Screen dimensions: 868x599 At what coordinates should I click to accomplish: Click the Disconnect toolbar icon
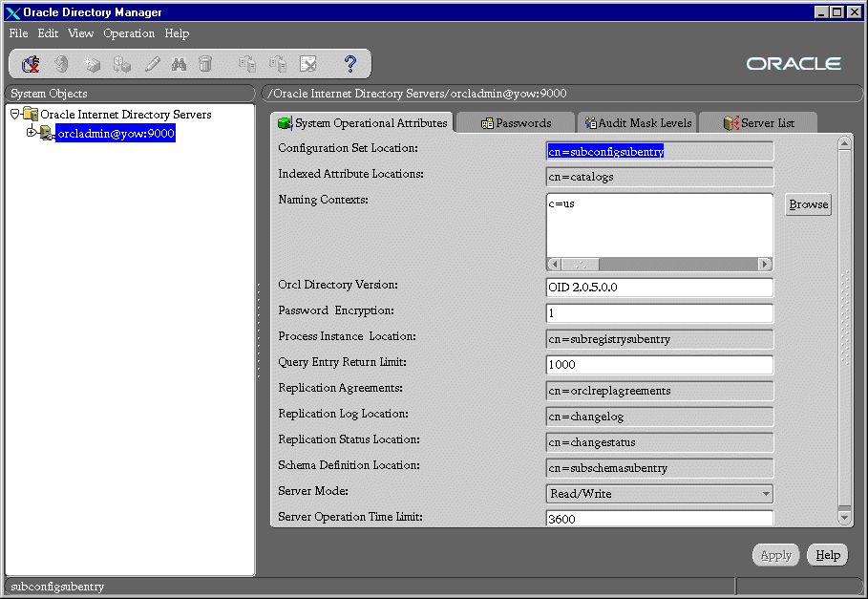click(31, 64)
